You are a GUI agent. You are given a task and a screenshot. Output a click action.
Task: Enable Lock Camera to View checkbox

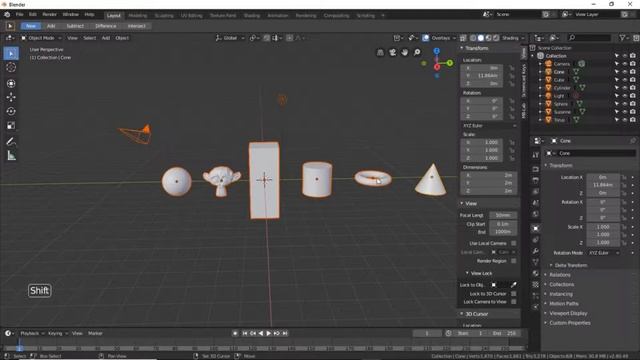(x=513, y=302)
